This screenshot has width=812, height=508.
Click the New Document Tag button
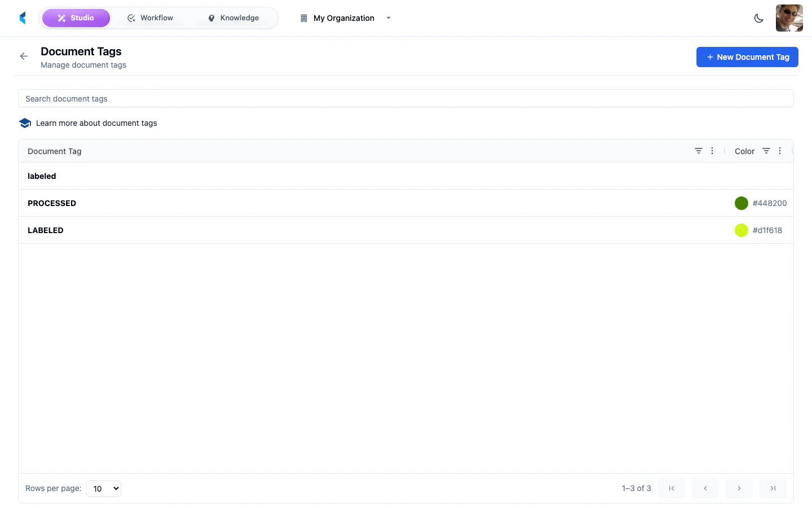pos(747,56)
